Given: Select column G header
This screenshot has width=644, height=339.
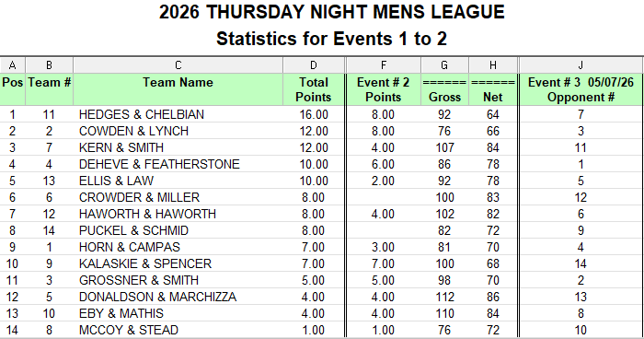Looking at the screenshot, I should tap(444, 65).
